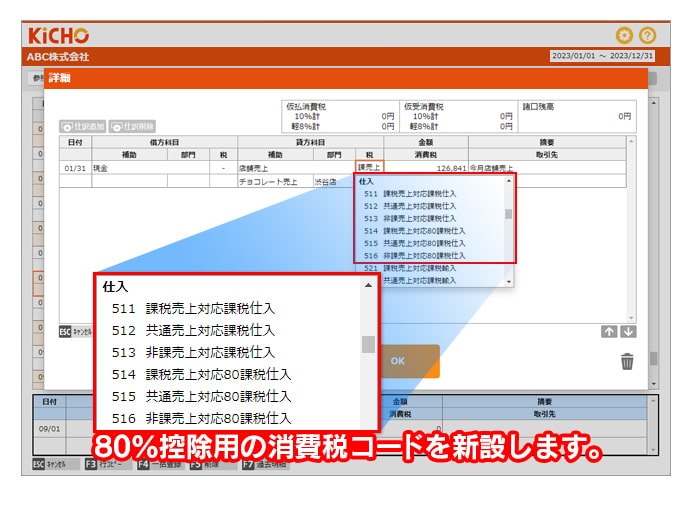Click the 現金 debit account cell
Screen dimensions: 693x516
[x=150, y=168]
